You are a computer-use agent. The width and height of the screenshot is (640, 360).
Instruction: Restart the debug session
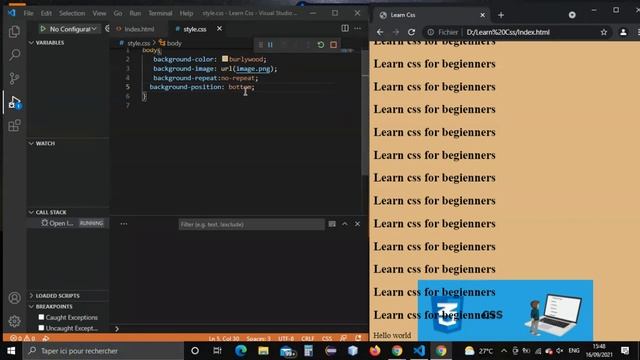(321, 44)
